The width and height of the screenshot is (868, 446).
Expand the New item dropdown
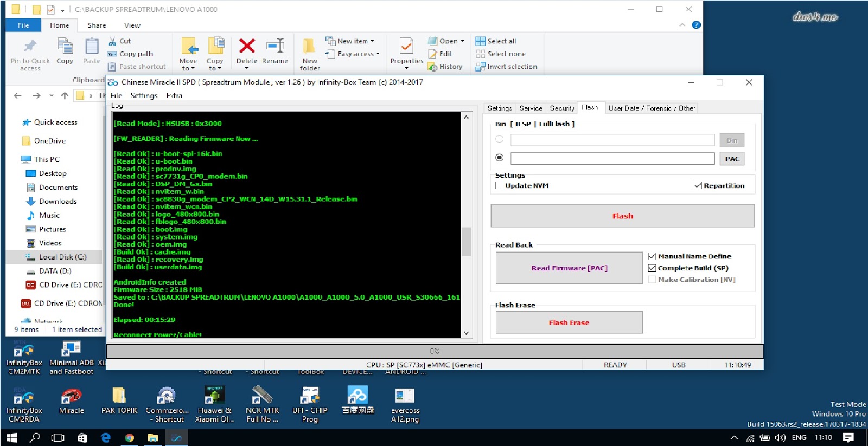point(372,41)
